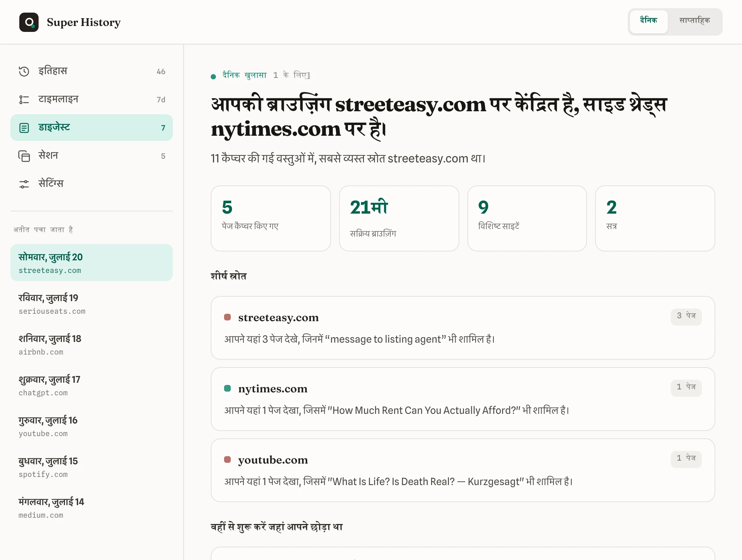Click the 5 पेज कैप्चर किए गए card

click(270, 218)
